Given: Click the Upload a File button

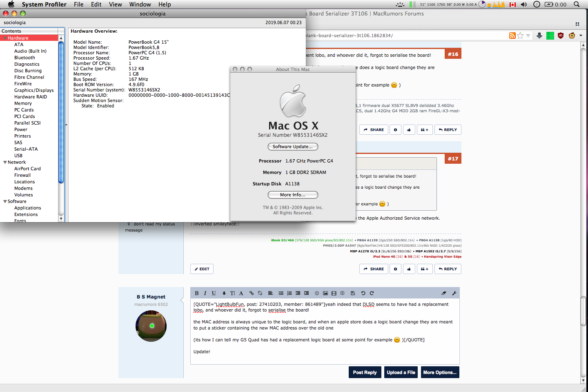Looking at the screenshot, I should click(x=401, y=372).
